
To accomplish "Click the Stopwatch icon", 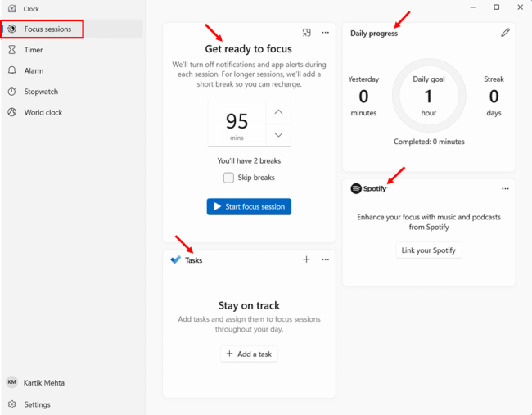I will pyautogui.click(x=12, y=92).
